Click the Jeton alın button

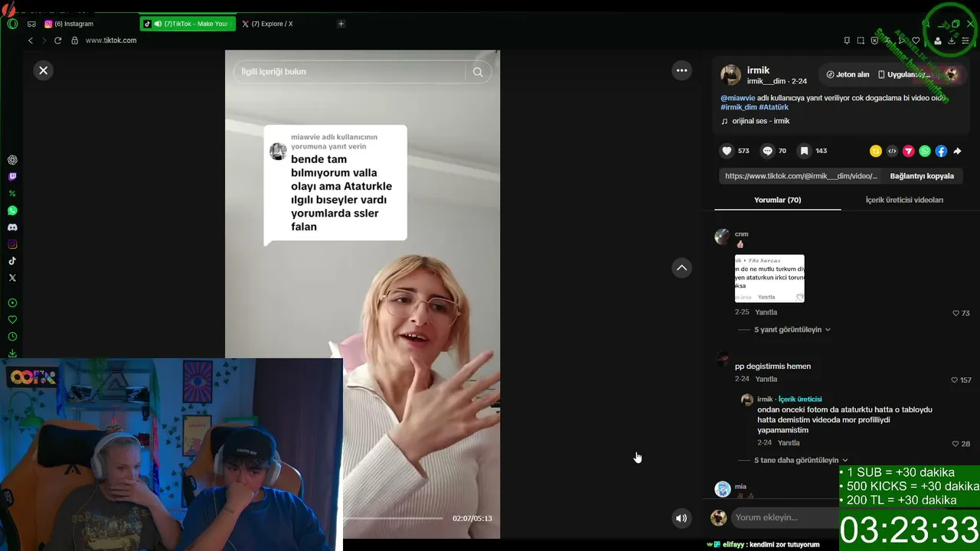[848, 74]
